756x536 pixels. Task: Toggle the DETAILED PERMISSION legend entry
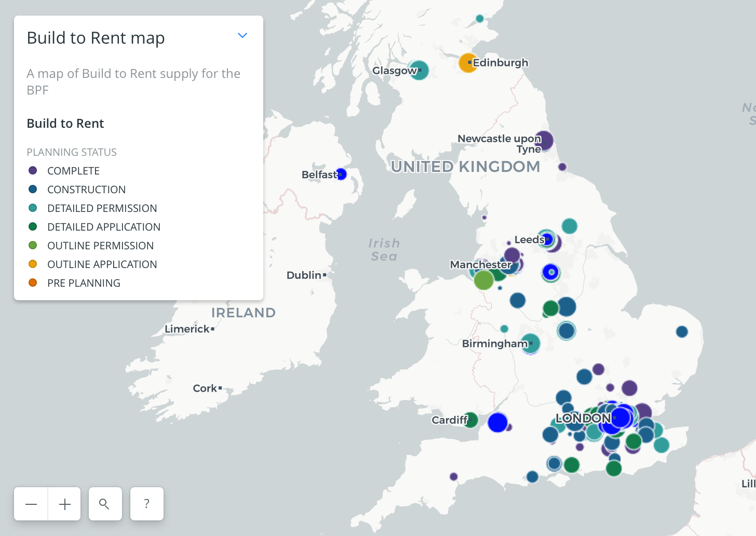(102, 208)
